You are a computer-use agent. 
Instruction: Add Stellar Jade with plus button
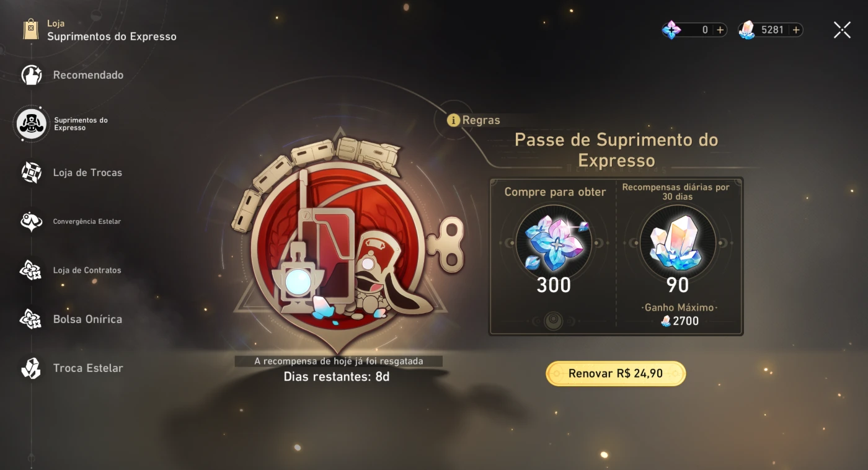[x=796, y=30]
